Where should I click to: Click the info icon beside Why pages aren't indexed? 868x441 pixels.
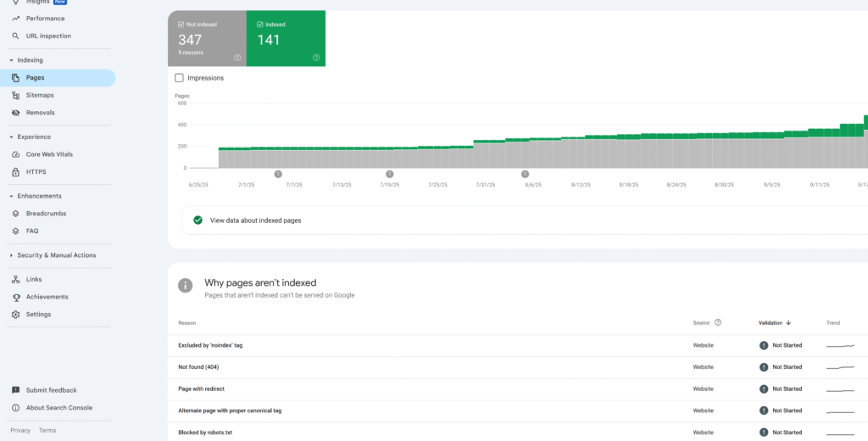[185, 285]
